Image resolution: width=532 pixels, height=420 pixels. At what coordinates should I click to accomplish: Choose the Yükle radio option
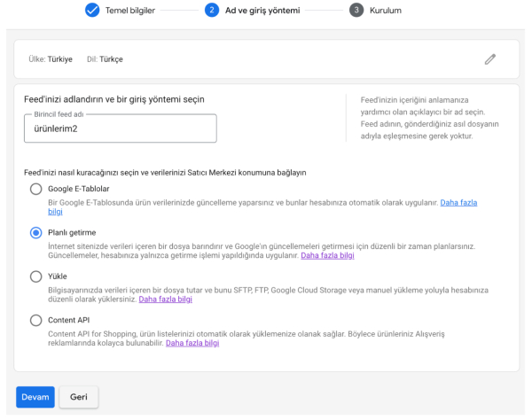pos(36,276)
